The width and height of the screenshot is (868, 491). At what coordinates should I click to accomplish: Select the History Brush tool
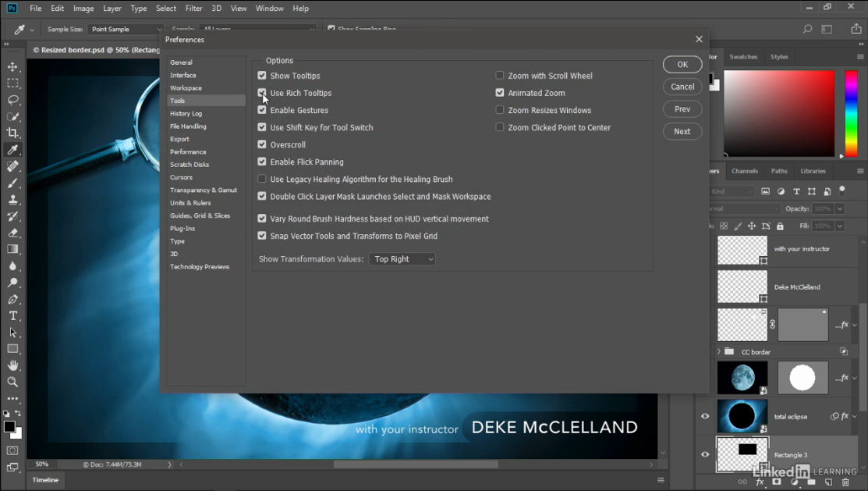(12, 216)
